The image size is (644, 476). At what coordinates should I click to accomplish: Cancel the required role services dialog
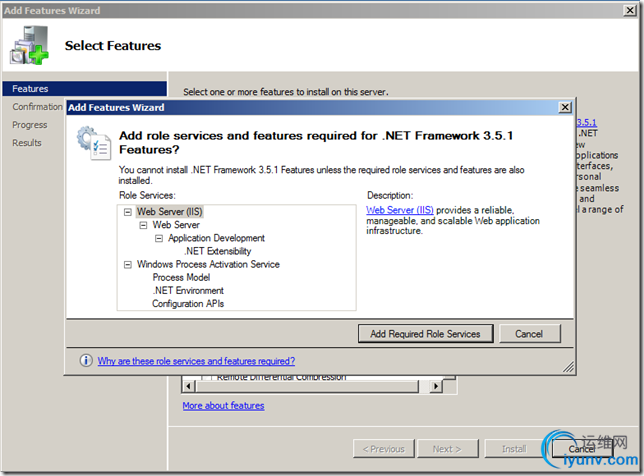coord(529,333)
